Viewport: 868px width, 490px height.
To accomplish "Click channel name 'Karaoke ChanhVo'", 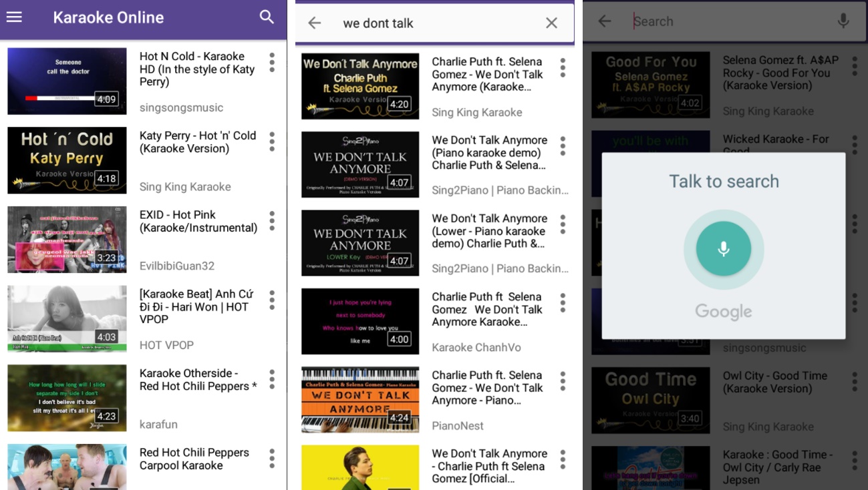I will coord(476,347).
